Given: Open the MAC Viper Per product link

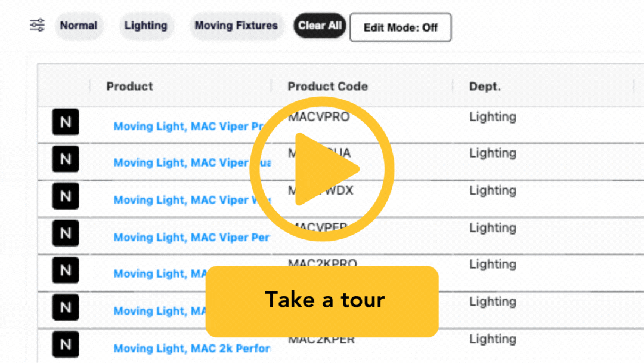Looking at the screenshot, I should pyautogui.click(x=191, y=237).
